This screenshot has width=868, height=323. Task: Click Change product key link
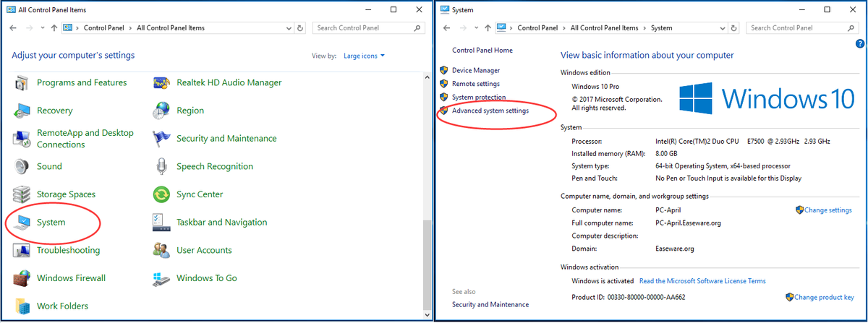pyautogui.click(x=825, y=297)
